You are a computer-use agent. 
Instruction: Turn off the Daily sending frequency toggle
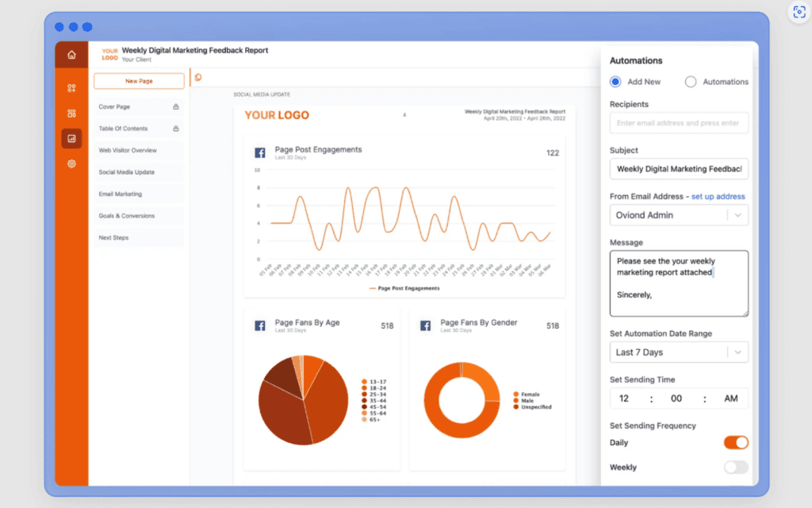(736, 443)
